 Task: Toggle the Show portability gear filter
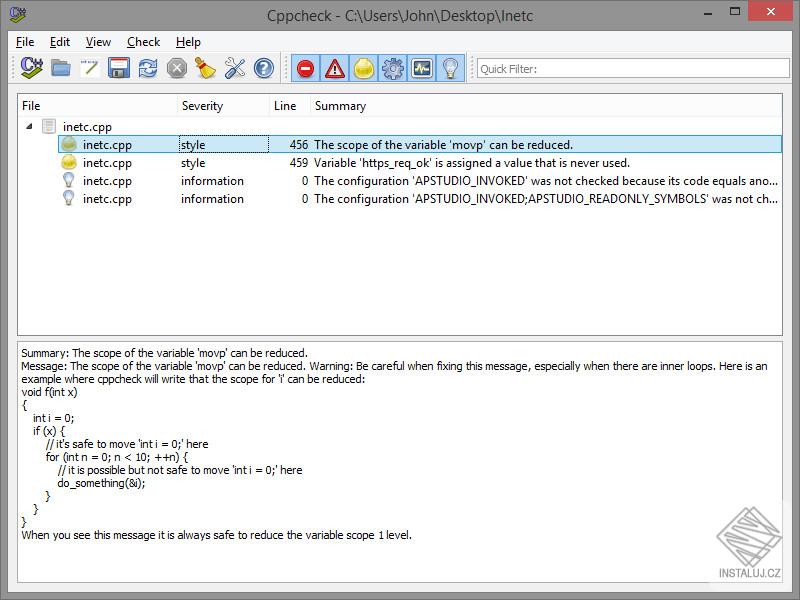(392, 68)
